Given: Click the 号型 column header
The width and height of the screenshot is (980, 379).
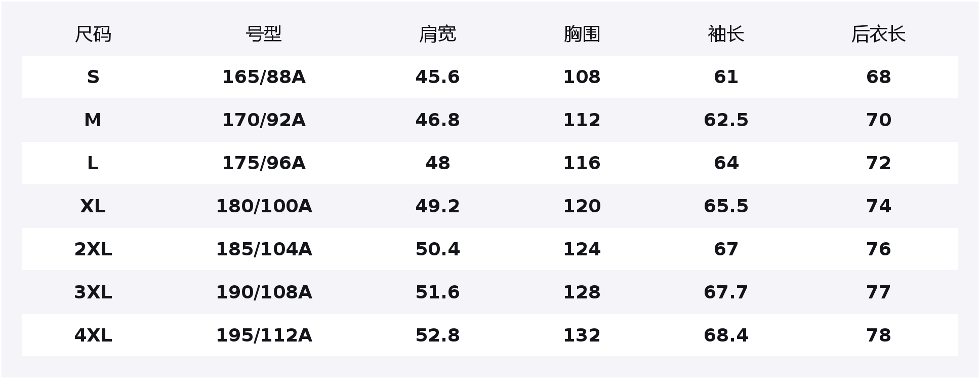Looking at the screenshot, I should pos(263,34).
